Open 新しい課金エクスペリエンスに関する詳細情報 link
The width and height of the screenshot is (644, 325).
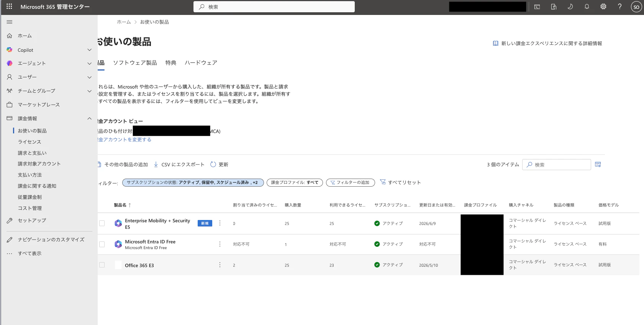pyautogui.click(x=552, y=43)
